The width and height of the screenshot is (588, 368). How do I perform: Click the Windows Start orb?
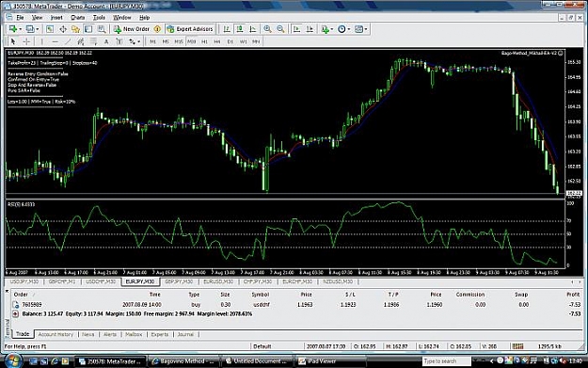coord(12,361)
